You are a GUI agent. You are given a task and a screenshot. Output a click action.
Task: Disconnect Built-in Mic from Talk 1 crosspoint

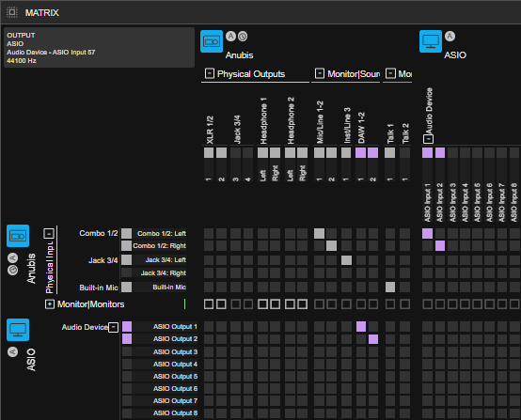390,288
